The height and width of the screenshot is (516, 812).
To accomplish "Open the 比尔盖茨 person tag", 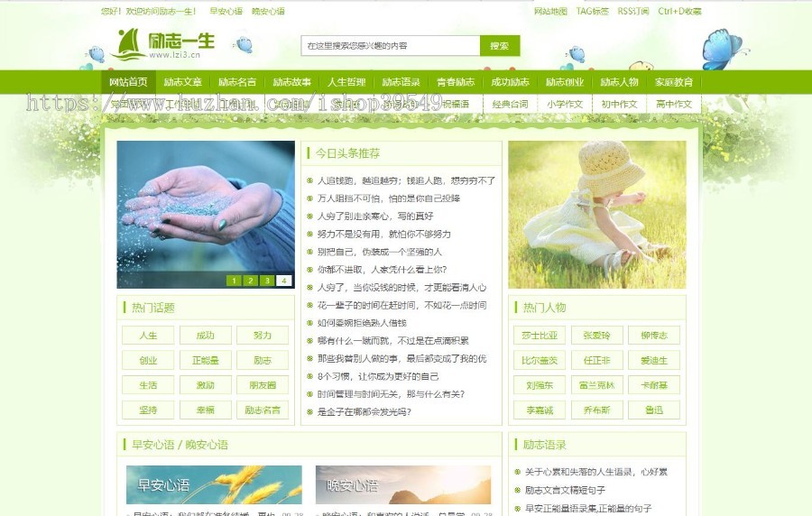I will [x=540, y=360].
